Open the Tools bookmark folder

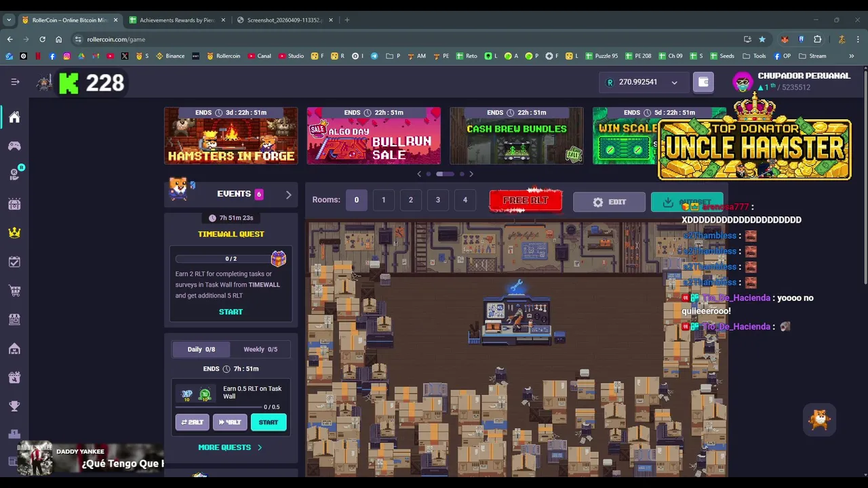coord(755,56)
